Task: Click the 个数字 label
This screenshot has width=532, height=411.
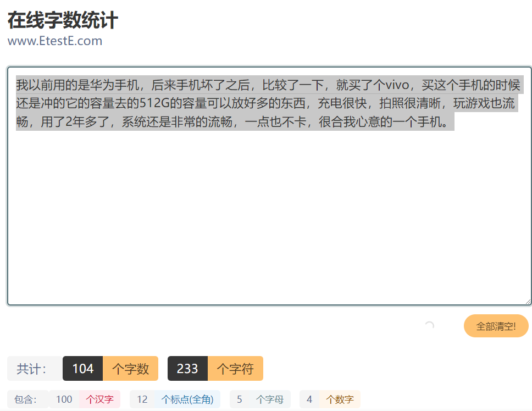Action: [x=340, y=399]
